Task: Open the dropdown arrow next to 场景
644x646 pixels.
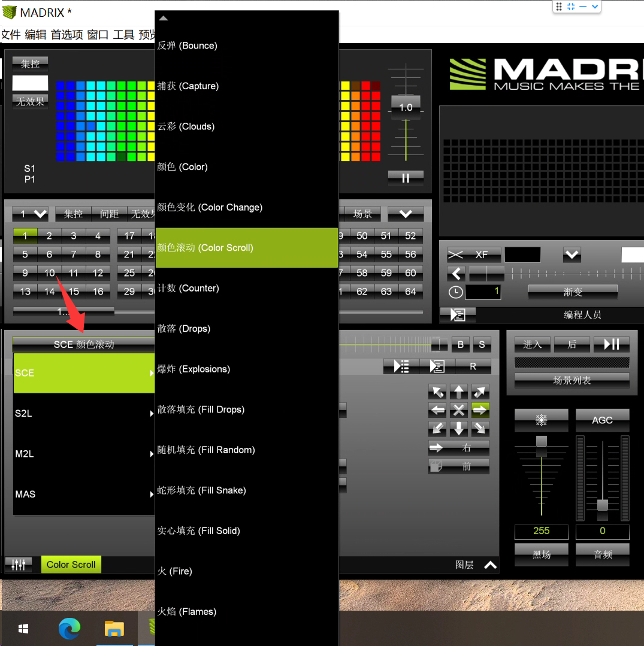Action: pos(406,214)
